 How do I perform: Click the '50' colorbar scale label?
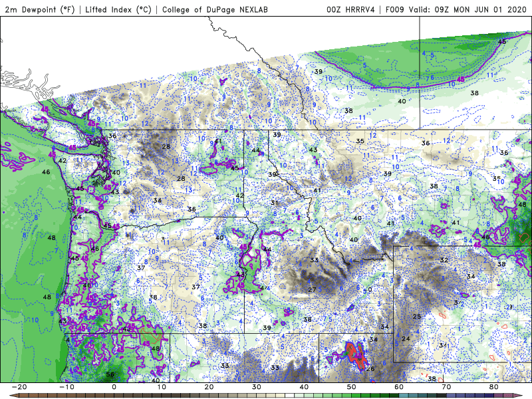(x=352, y=387)
